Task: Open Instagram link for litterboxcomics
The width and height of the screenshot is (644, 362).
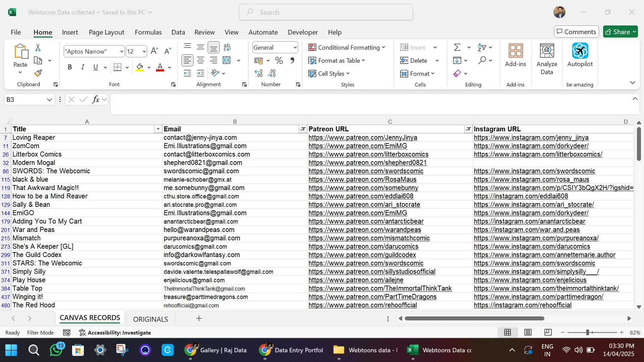Action: (x=538, y=154)
